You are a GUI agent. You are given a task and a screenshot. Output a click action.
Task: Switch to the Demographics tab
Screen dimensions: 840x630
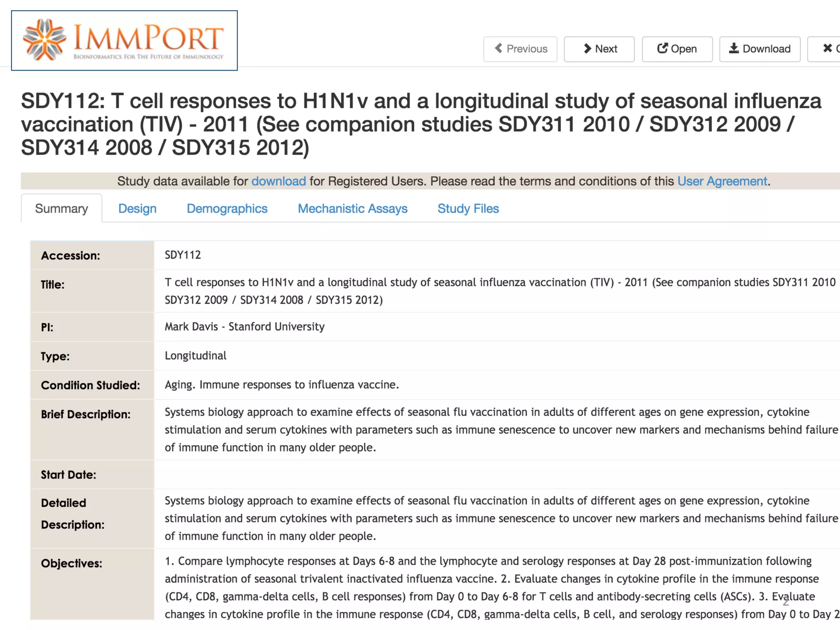click(227, 209)
